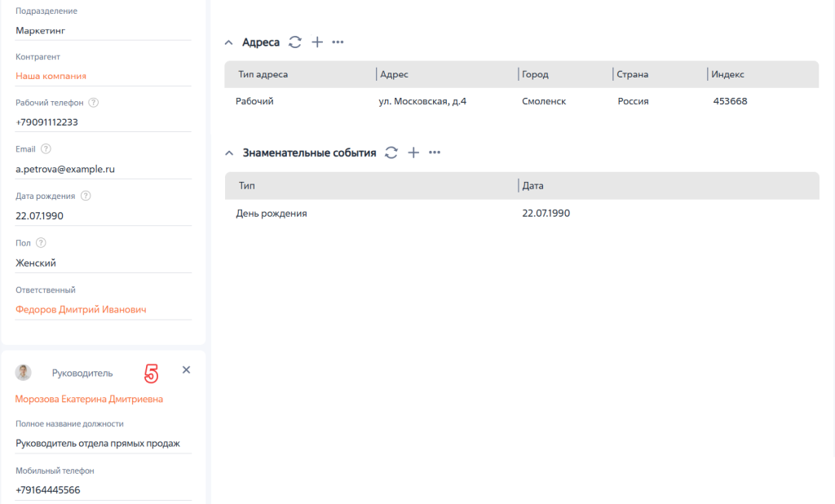
Task: Show the help hint for Рабочий телефон
Action: [x=93, y=102]
